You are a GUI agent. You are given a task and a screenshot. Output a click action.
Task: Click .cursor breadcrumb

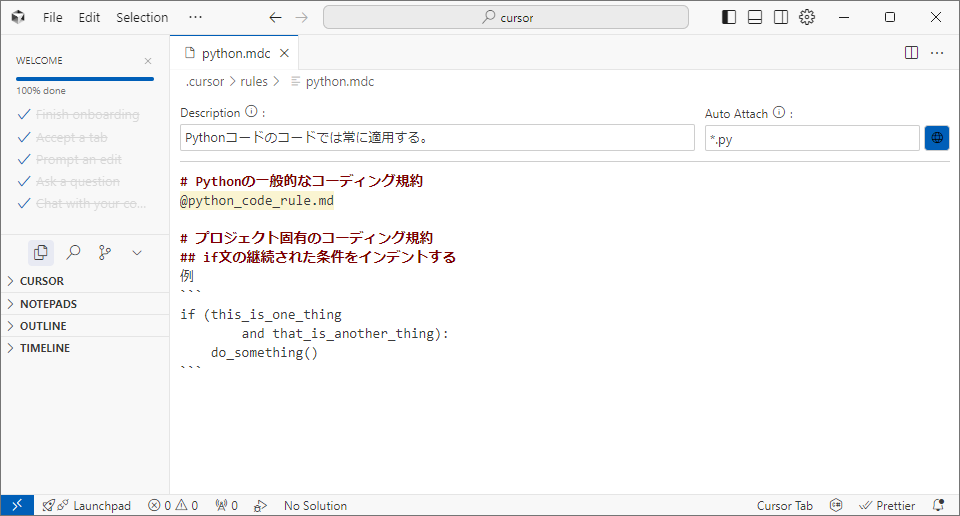click(205, 81)
